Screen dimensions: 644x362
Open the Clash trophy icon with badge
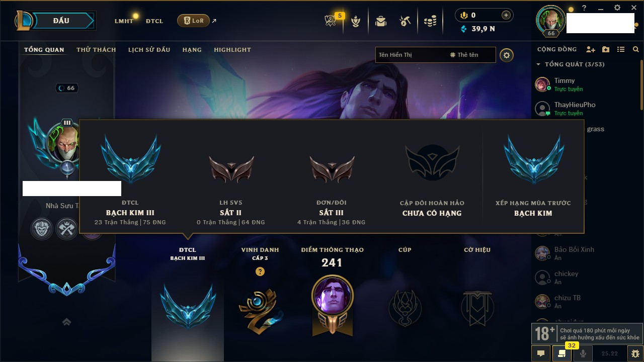pos(331,21)
